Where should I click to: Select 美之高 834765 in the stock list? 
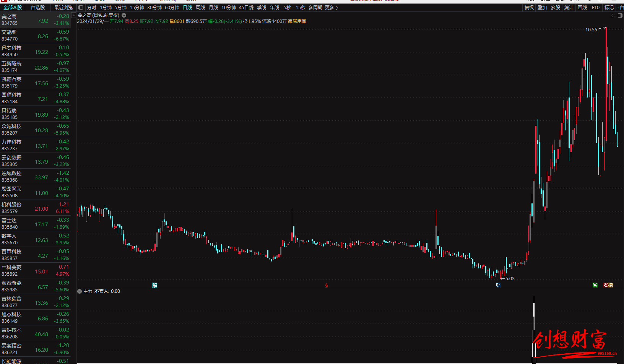[x=35, y=20]
